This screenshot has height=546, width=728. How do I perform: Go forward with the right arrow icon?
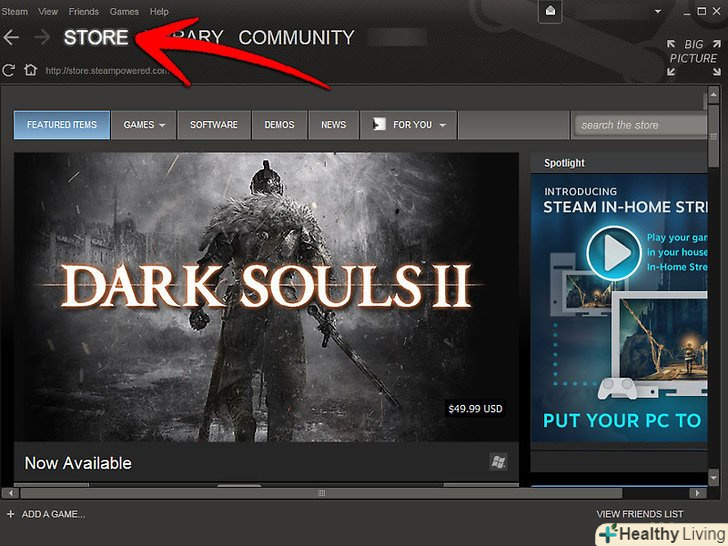pyautogui.click(x=42, y=38)
